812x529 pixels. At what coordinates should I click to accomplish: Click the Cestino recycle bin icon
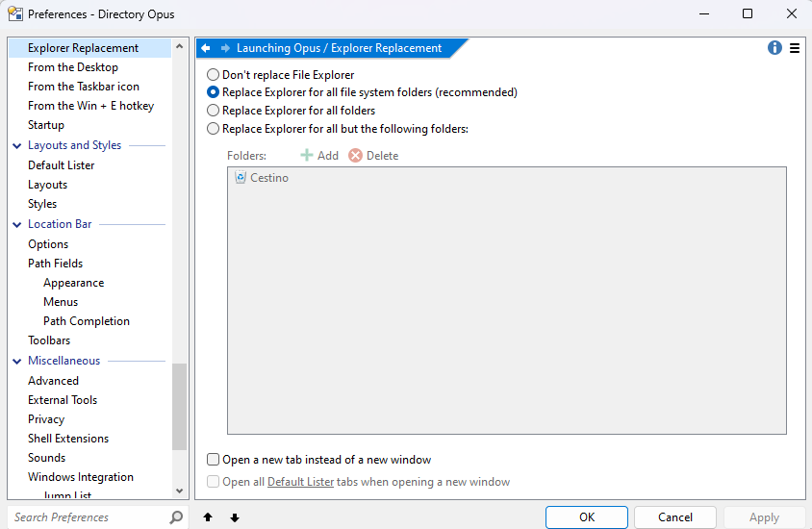pos(241,178)
